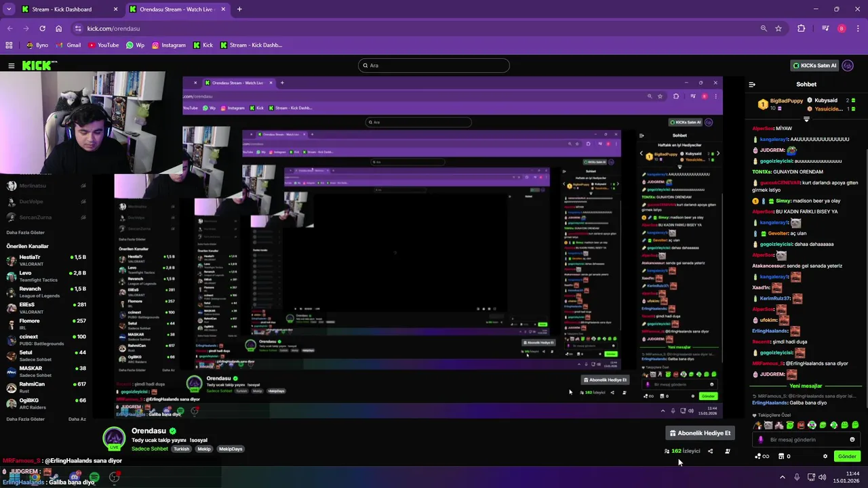Open Instagram bookmark

coord(168,45)
